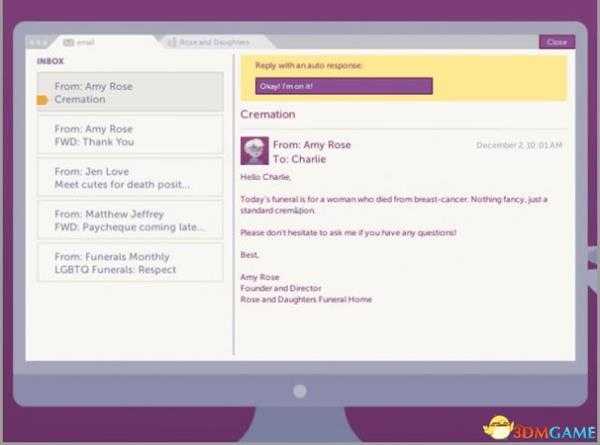Open Jen Love's Meet cutes email
600x445 pixels.
[130, 178]
